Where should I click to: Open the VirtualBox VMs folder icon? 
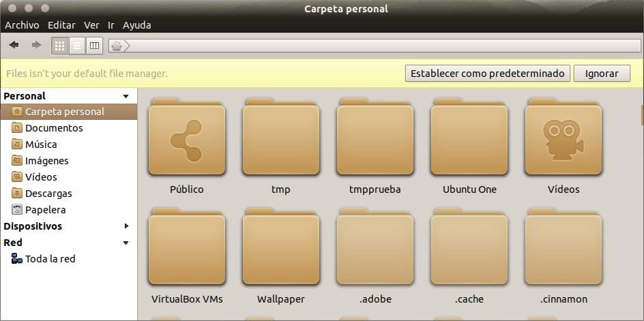click(187, 247)
